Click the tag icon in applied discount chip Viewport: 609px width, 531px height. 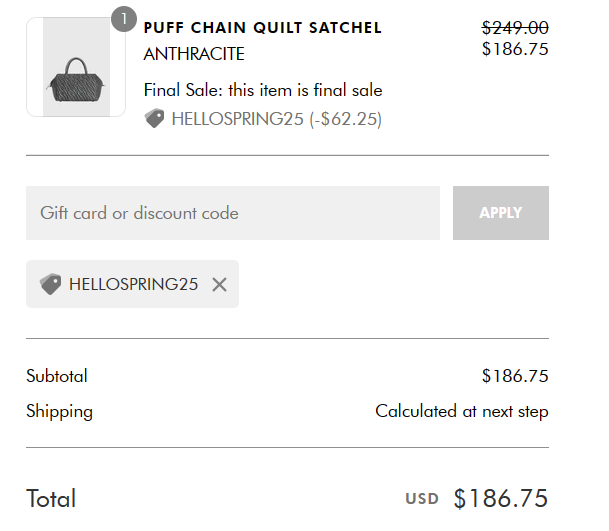(50, 284)
